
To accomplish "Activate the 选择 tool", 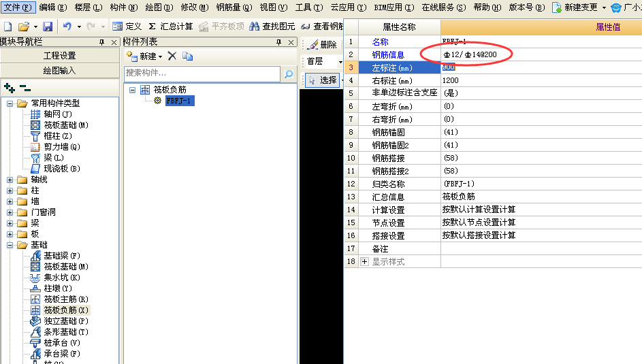I will pyautogui.click(x=323, y=80).
